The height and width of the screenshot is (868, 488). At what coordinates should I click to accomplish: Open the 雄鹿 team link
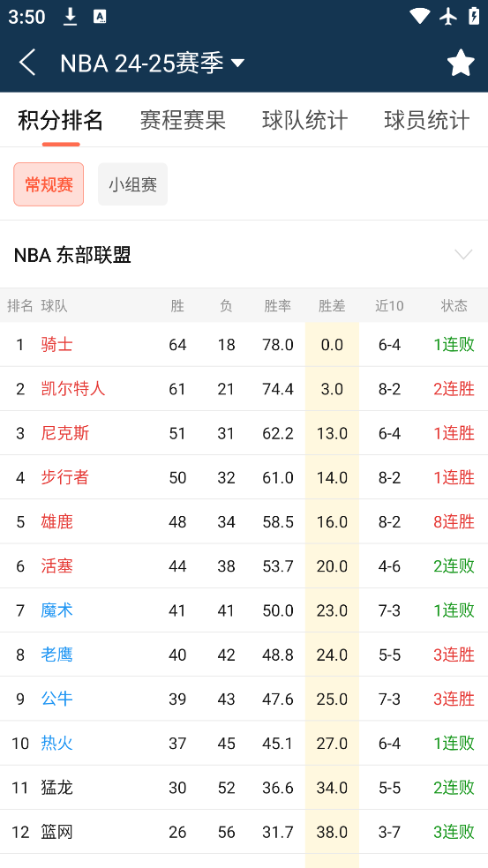point(57,521)
